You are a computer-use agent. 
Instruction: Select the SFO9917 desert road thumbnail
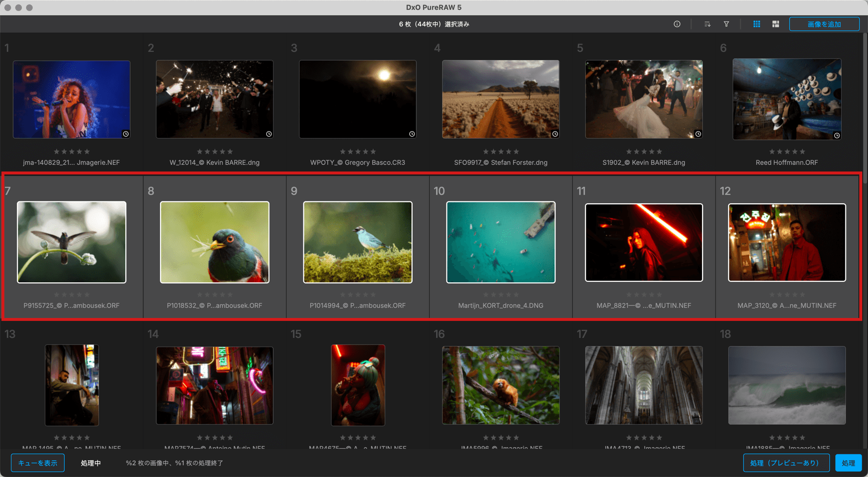501,99
